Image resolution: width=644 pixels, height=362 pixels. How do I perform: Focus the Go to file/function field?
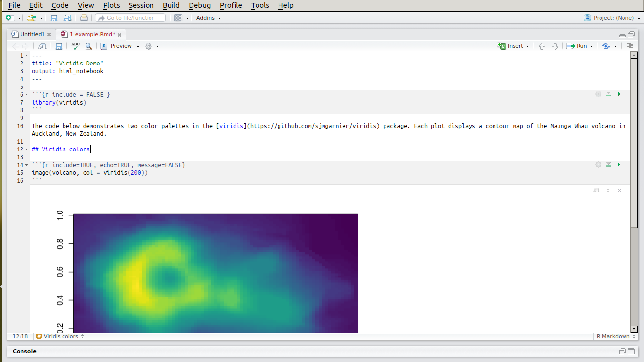coord(130,18)
